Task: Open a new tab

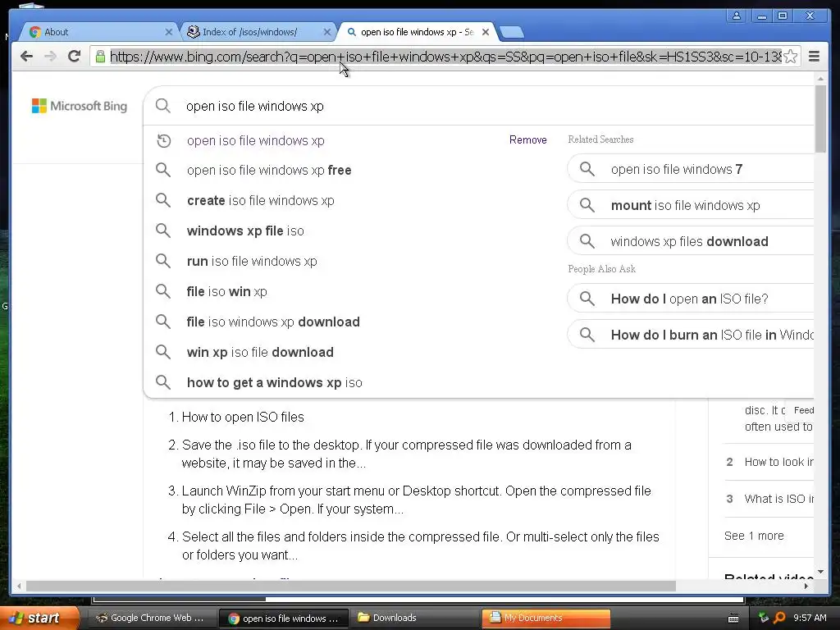Action: [512, 32]
